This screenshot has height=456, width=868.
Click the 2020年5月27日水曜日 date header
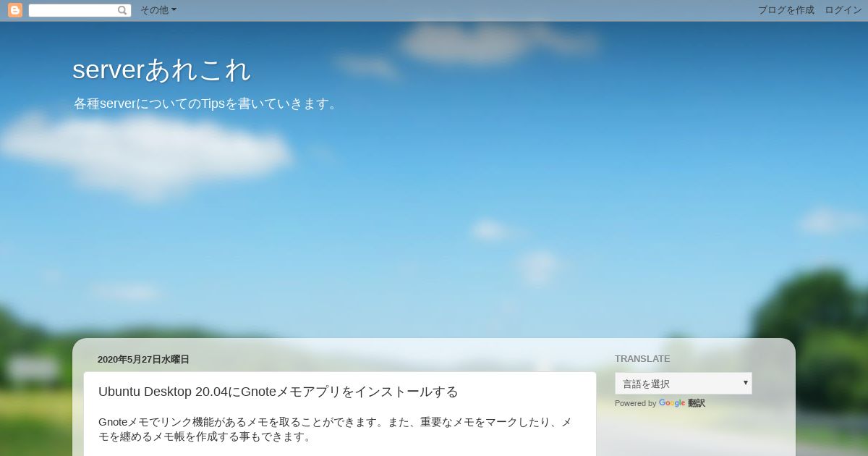pos(143,359)
